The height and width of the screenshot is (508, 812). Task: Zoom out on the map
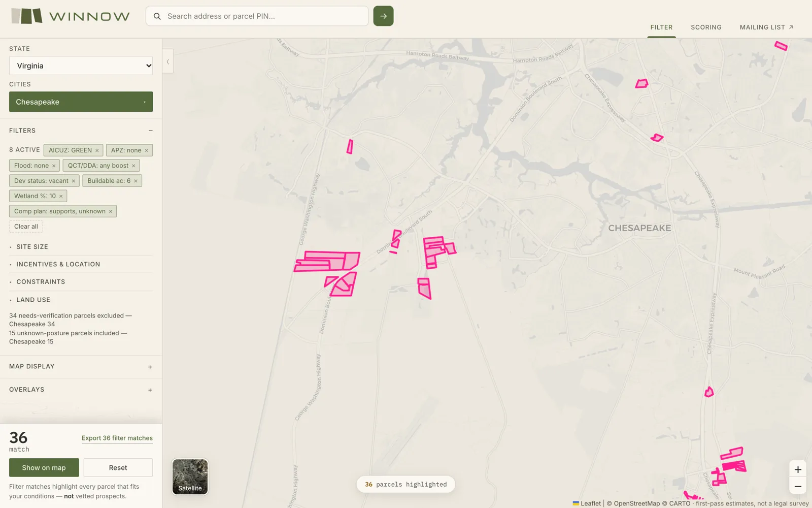tap(798, 486)
